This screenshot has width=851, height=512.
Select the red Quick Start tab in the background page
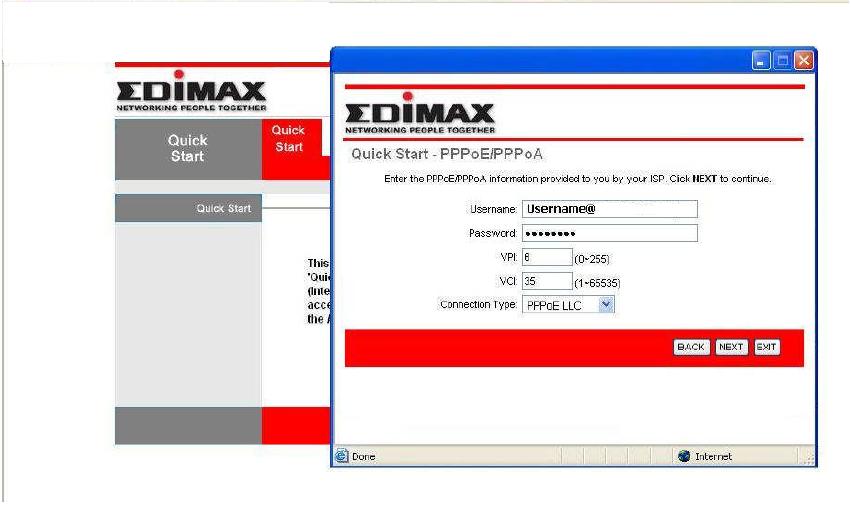[291, 139]
